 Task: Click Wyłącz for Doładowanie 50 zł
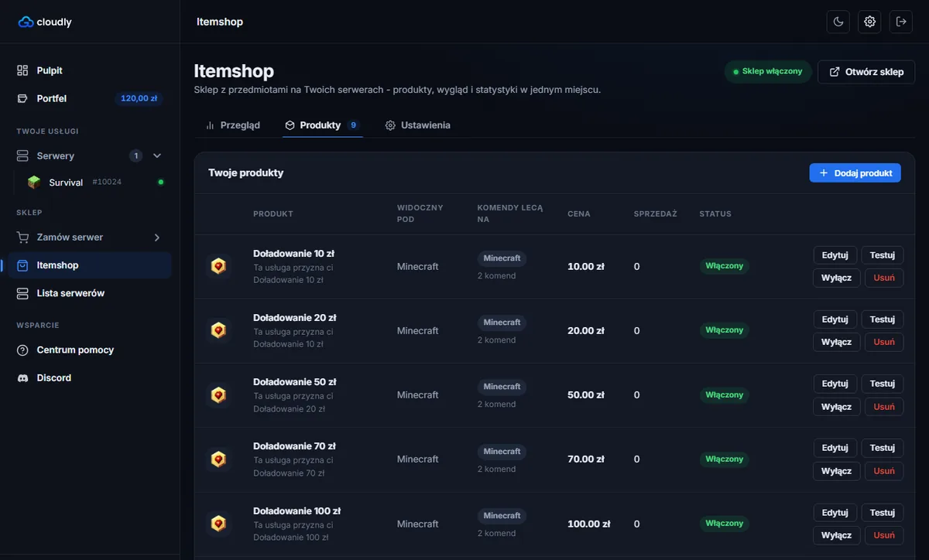[836, 407]
